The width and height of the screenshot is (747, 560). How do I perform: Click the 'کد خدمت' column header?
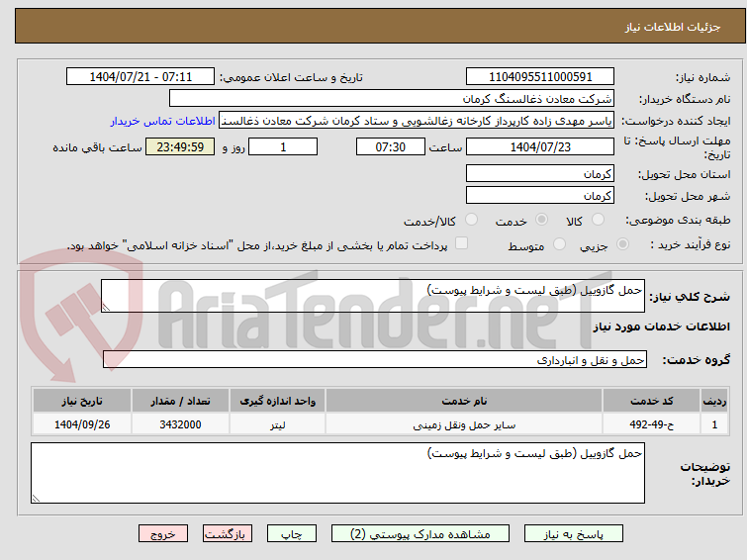[651, 401]
